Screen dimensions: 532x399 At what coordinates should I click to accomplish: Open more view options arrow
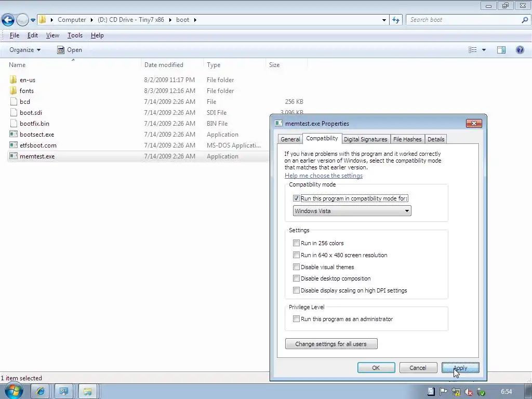pyautogui.click(x=484, y=50)
